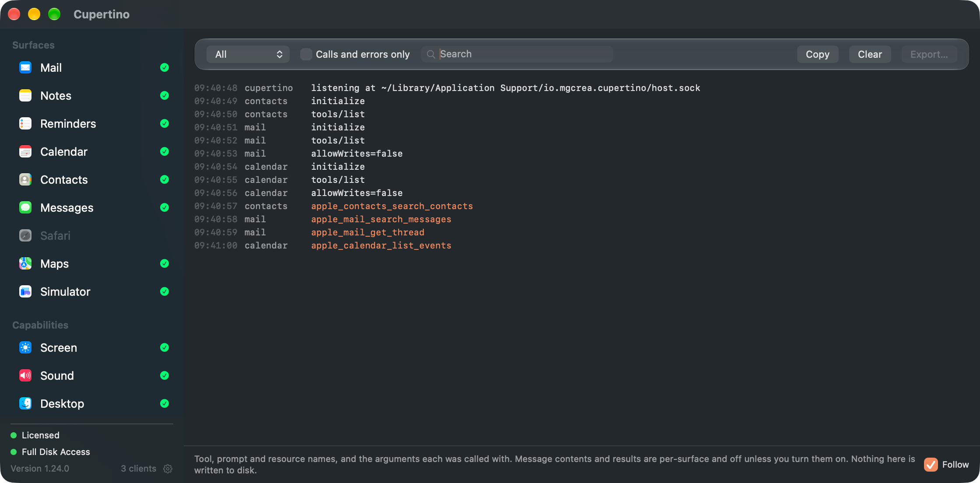The width and height of the screenshot is (980, 483).
Task: Select the disabled Safari surface
Action: pyautogui.click(x=92, y=236)
